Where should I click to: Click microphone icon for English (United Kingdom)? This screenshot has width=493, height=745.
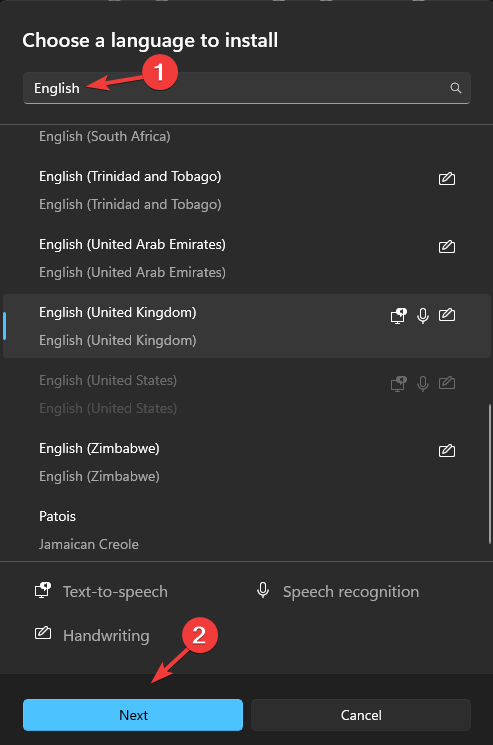tap(423, 315)
